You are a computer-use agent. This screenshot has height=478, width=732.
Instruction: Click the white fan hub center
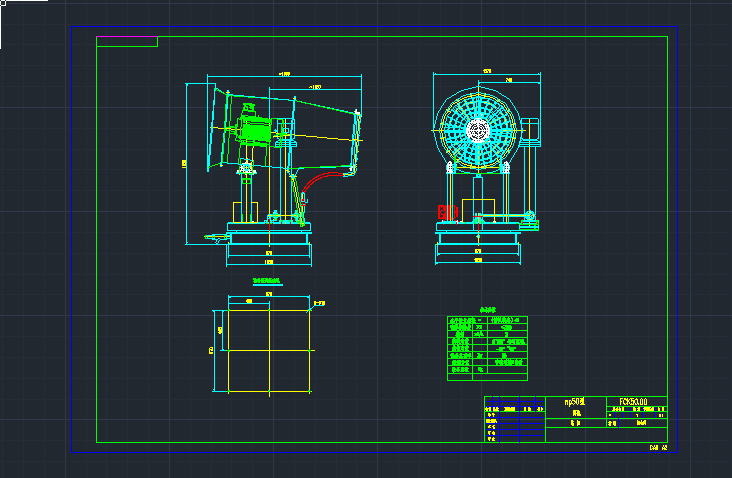pyautogui.click(x=478, y=130)
